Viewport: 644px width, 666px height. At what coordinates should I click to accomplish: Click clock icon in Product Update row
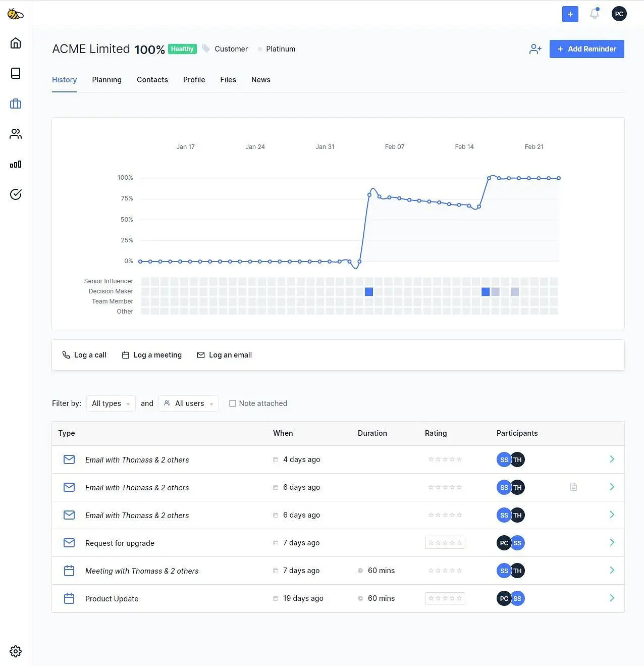(360, 598)
